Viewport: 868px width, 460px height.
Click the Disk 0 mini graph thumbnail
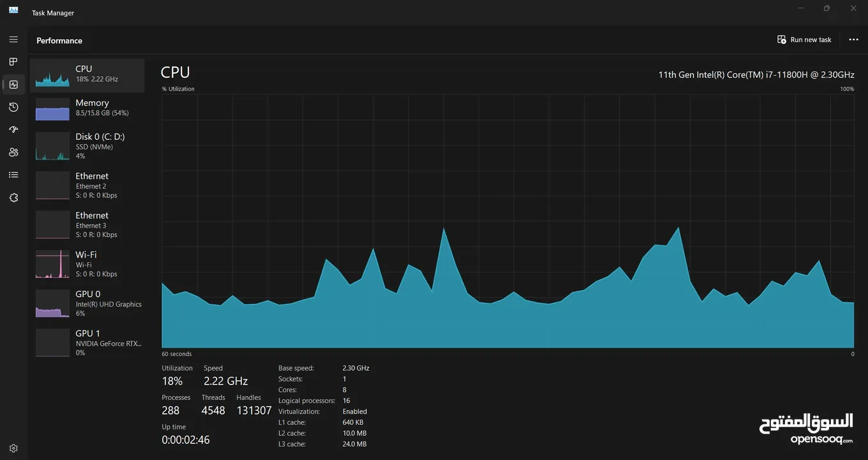point(52,146)
